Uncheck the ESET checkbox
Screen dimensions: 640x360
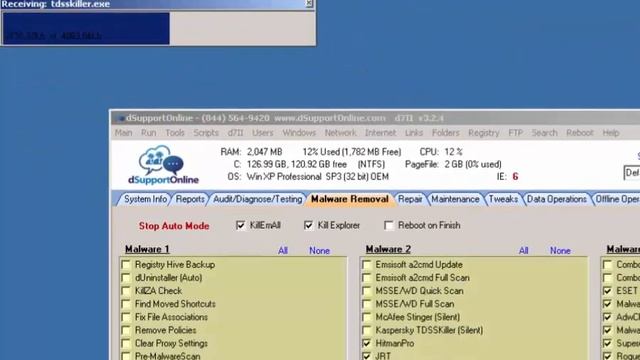pos(608,291)
